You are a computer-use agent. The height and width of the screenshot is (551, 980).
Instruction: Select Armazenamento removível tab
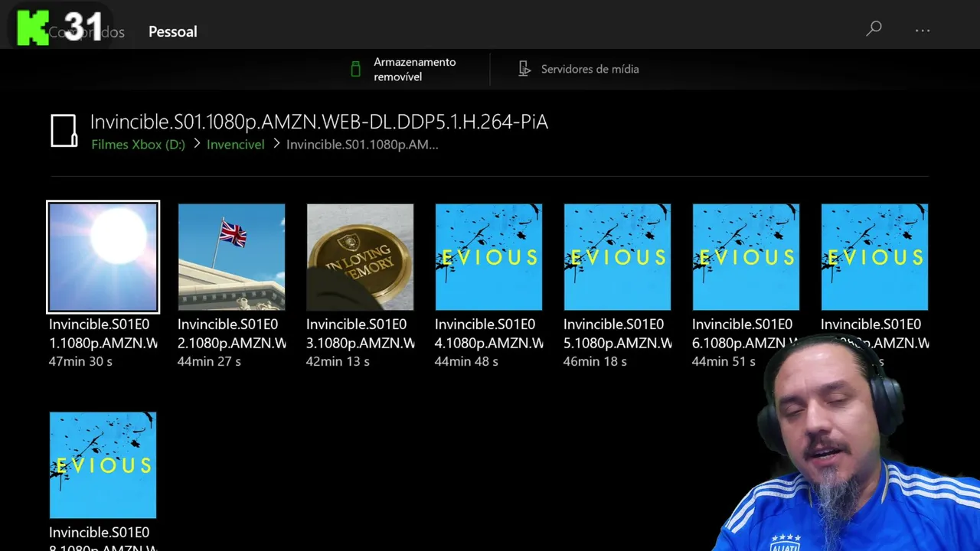(414, 69)
